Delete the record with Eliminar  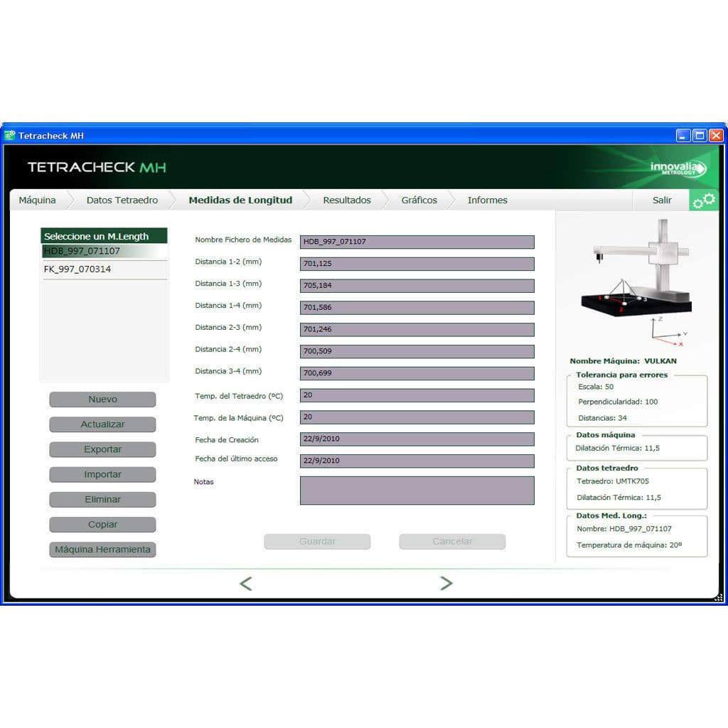point(102,499)
